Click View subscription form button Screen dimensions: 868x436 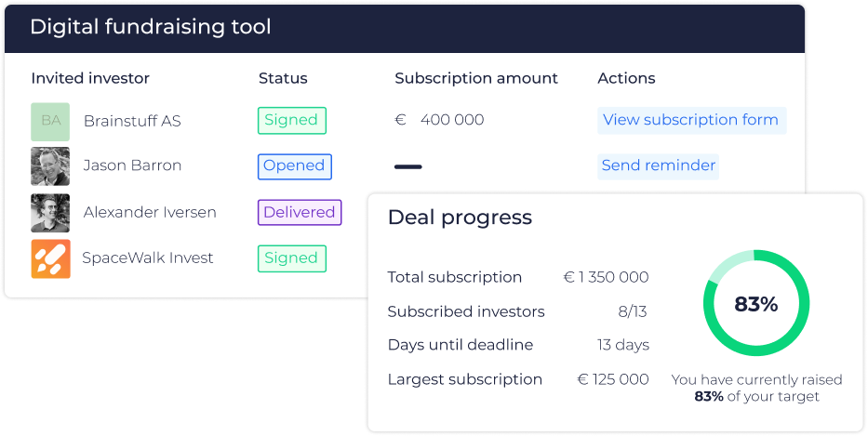click(x=691, y=120)
